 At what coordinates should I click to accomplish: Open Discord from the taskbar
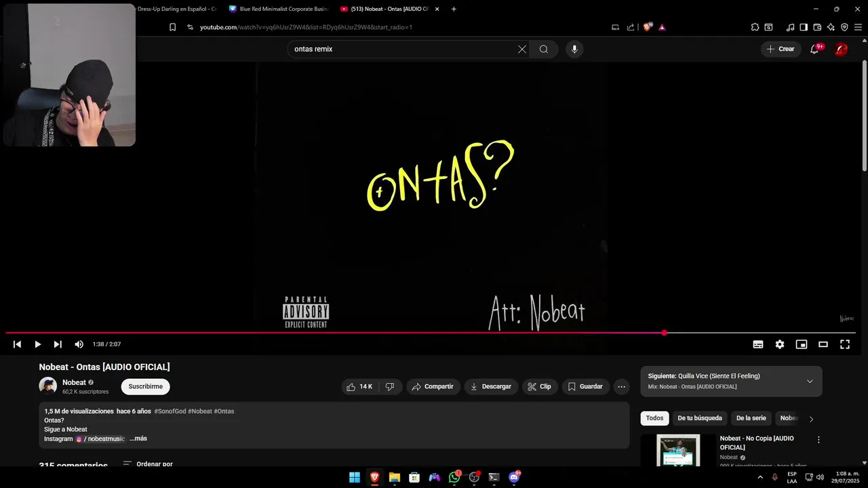pos(514,477)
